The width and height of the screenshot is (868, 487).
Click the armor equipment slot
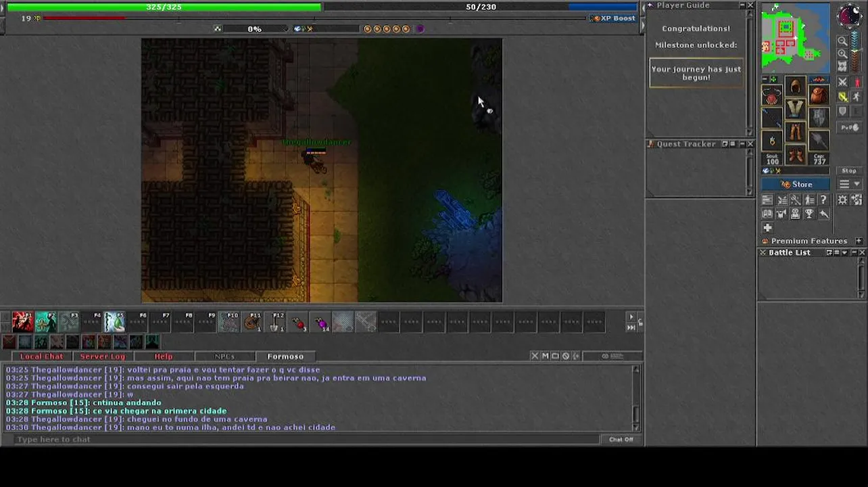pyautogui.click(x=795, y=110)
